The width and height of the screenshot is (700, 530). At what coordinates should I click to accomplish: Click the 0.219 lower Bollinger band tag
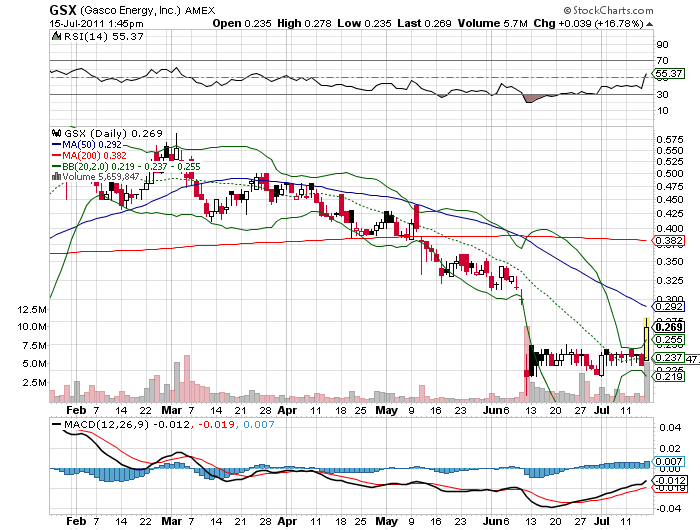669,376
